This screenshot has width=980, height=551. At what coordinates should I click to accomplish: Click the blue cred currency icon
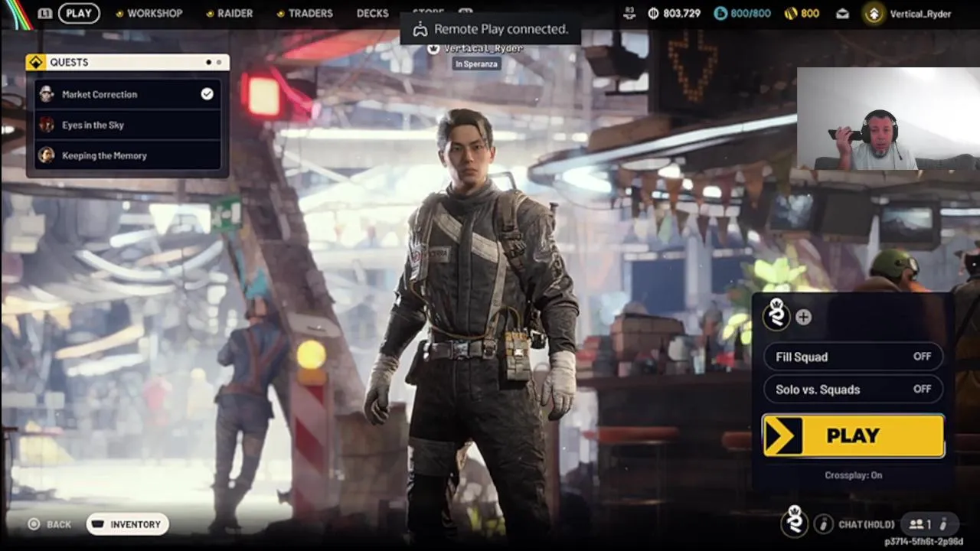point(720,13)
